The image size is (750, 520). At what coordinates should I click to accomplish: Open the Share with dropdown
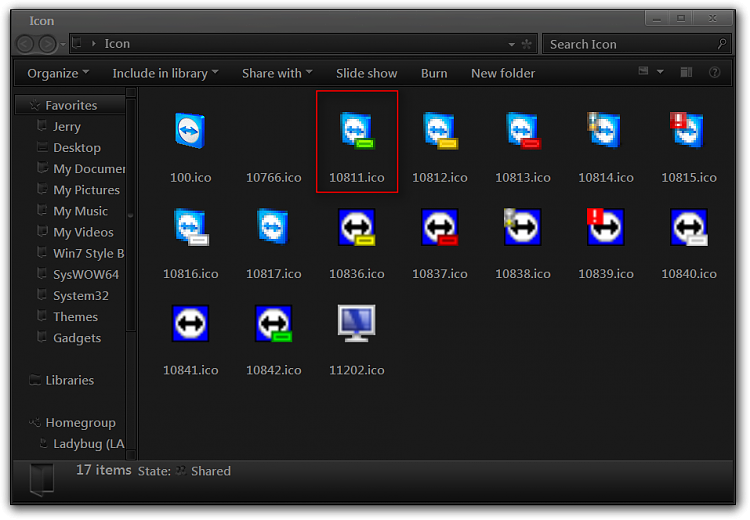pos(277,73)
